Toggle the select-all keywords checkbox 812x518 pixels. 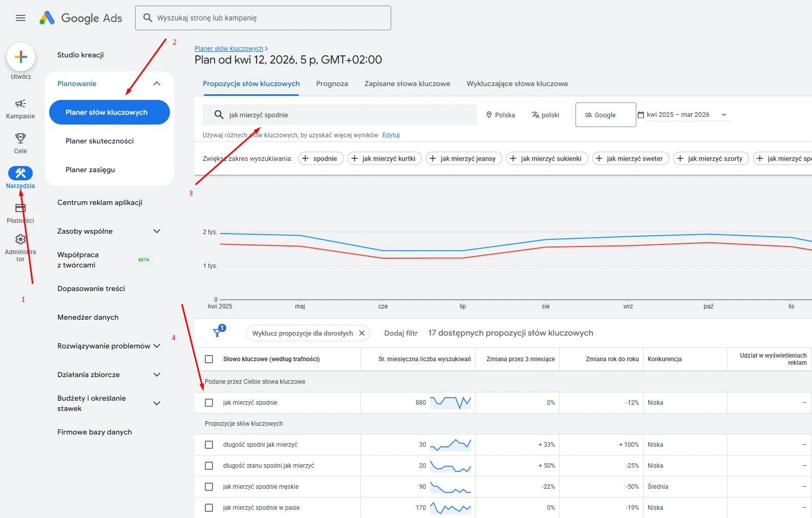tap(209, 359)
